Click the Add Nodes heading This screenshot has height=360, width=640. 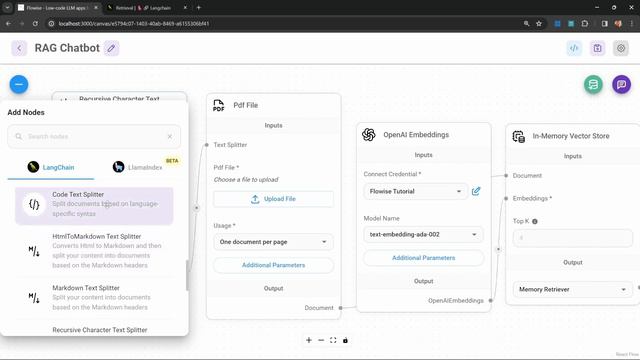[26, 112]
